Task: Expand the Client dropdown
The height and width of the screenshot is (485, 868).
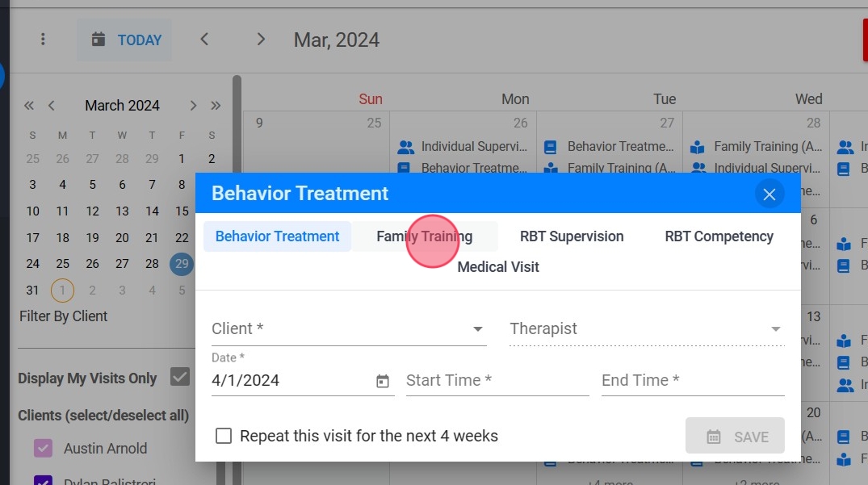Action: 477,329
